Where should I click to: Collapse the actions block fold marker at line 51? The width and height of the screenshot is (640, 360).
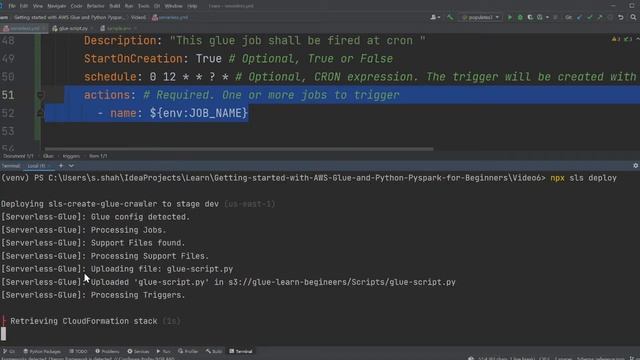tap(40, 95)
